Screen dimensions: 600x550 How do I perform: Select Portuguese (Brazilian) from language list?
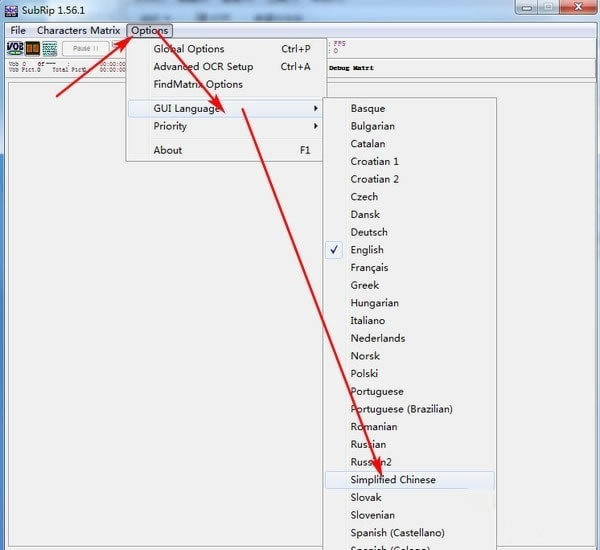point(401,409)
